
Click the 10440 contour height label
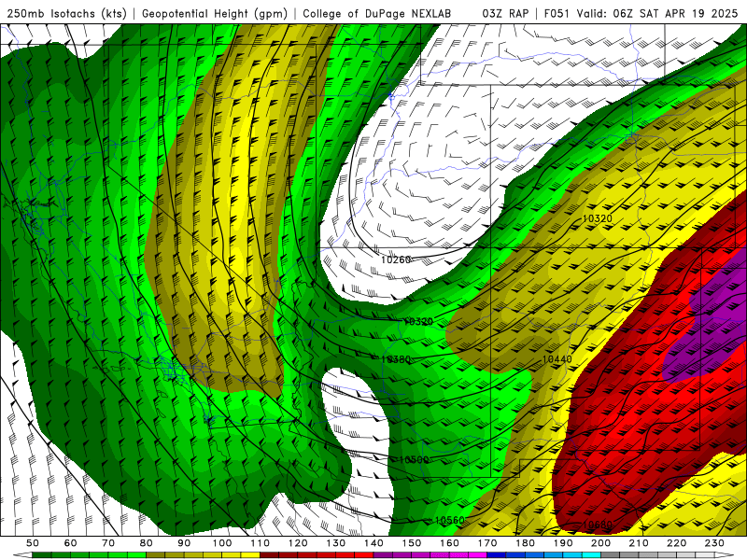click(557, 359)
